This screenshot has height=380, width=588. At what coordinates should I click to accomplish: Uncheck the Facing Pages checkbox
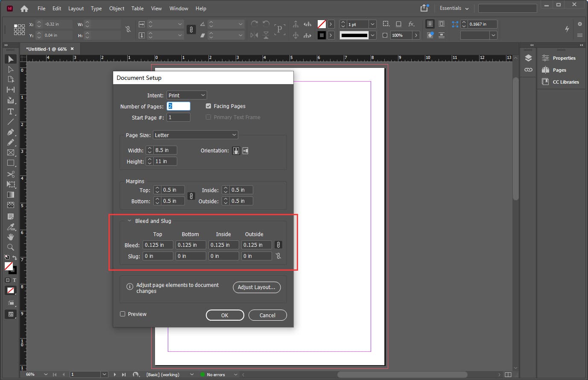[208, 106]
